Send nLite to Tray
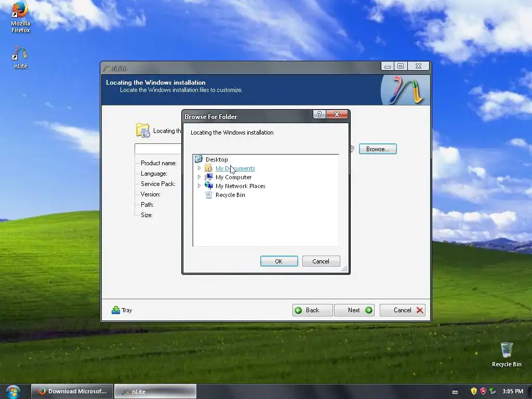The image size is (532, 399). (x=122, y=310)
